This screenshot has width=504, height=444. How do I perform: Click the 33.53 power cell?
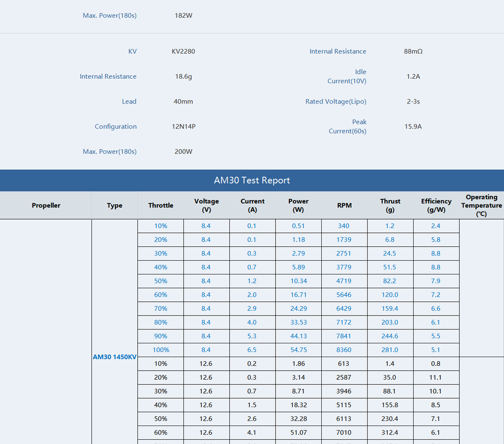(299, 322)
